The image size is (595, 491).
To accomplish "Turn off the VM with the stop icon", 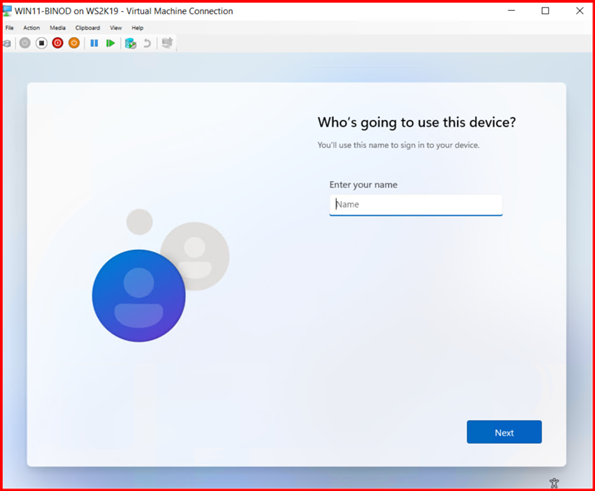I will tap(41, 43).
